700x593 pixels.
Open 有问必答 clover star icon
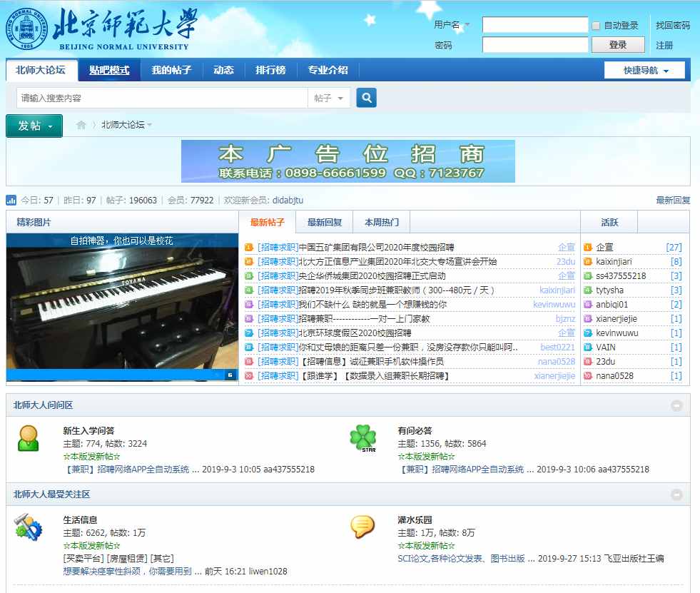tap(363, 438)
